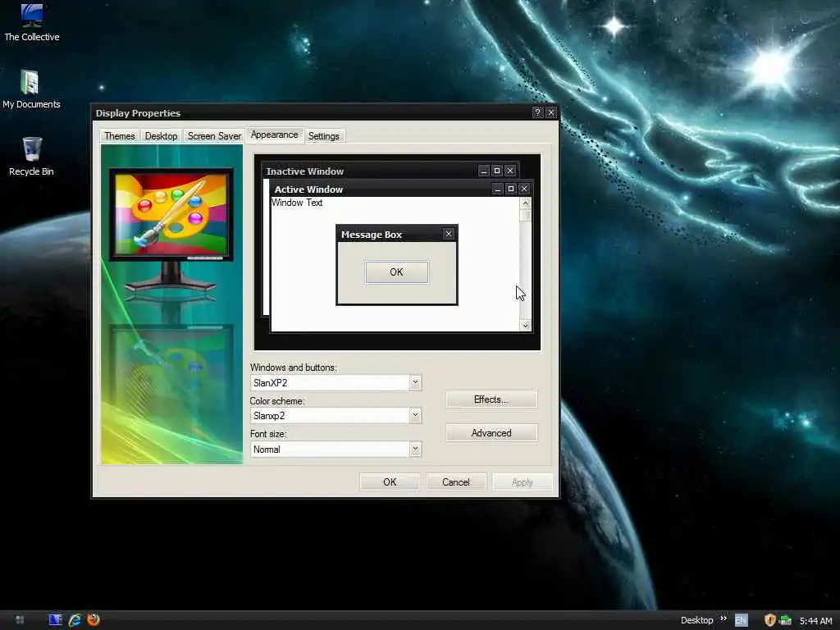Screen dimensions: 840x630
Task: Close the Display Properties dialog with the X
Action: click(x=550, y=112)
